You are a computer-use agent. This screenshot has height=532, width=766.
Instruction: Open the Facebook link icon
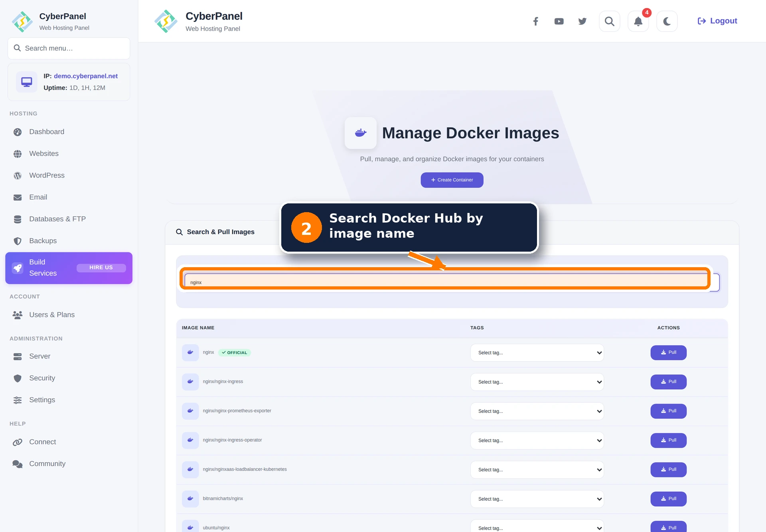coord(535,21)
